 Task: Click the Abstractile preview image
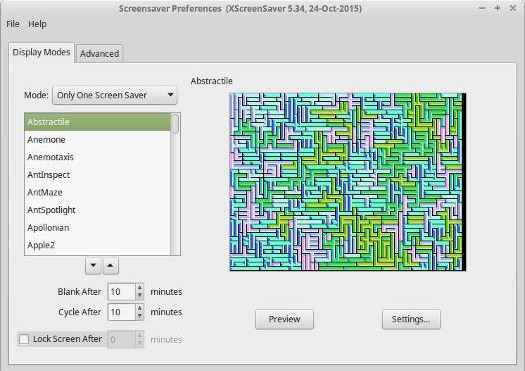348,182
